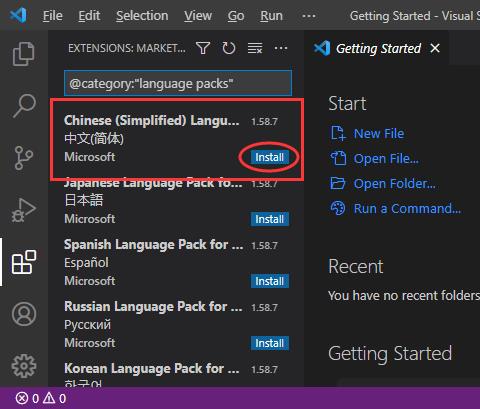Install the Japanese Language Pack
Image resolution: width=480 pixels, height=409 pixels.
pyautogui.click(x=270, y=219)
